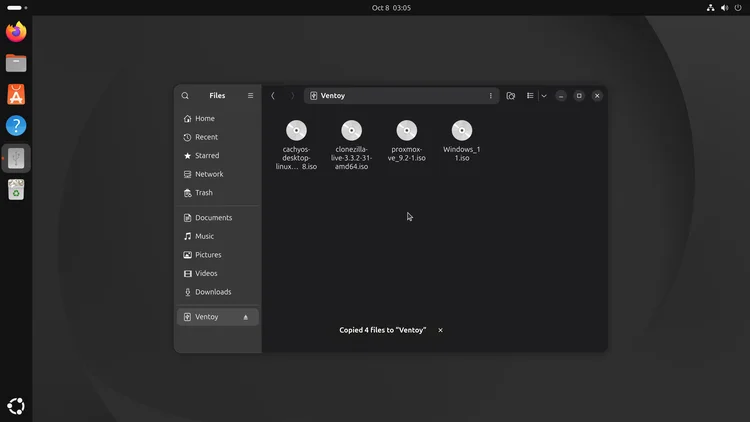Open the power system menu
Viewport: 750px width, 422px height.
pos(738,8)
